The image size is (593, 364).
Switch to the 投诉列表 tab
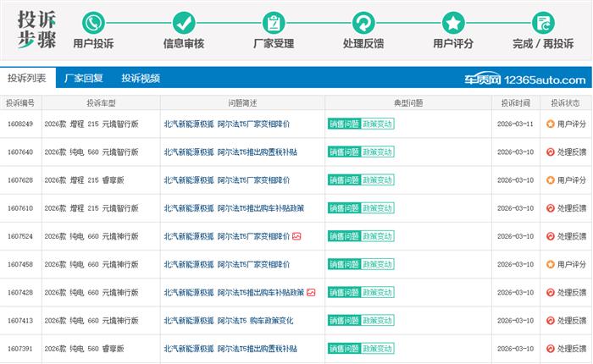coord(27,78)
